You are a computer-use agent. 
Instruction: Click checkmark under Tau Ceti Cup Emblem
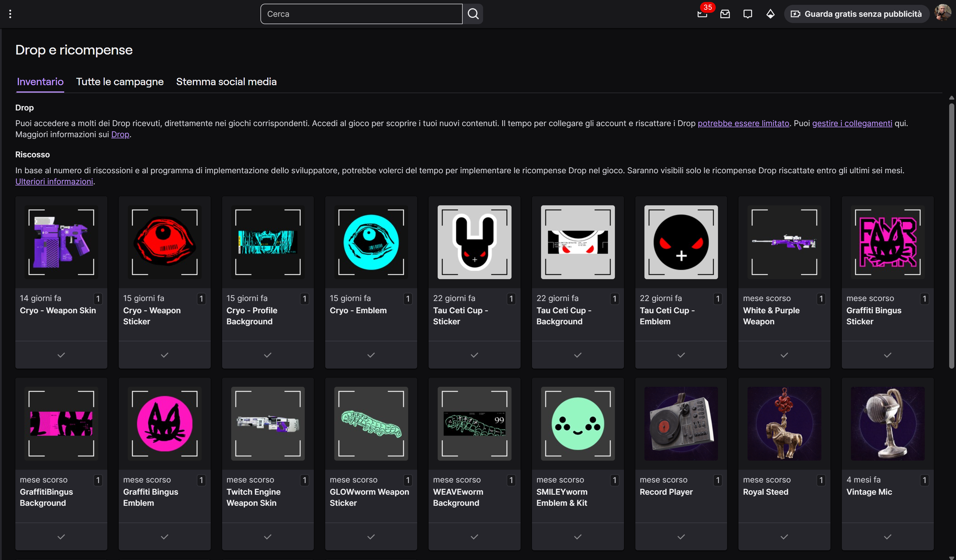tap(681, 355)
